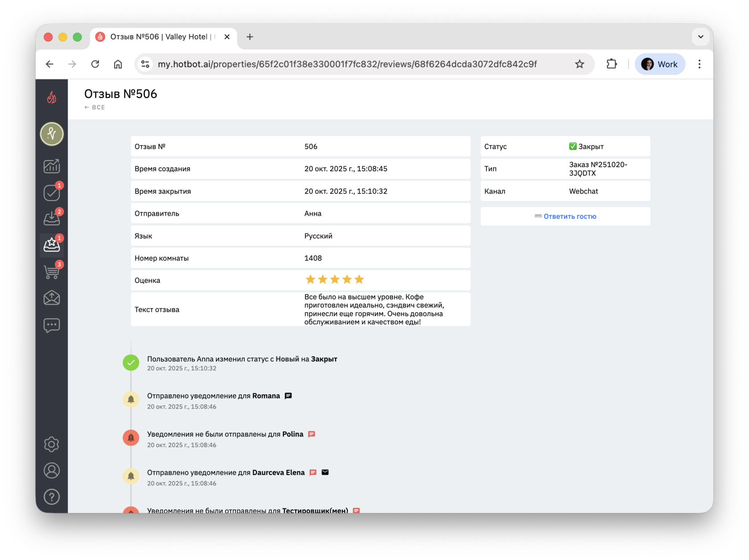This screenshot has height=560, width=749.
Task: Click the order number Заказ №251020-3JQDTX
Action: pos(598,169)
